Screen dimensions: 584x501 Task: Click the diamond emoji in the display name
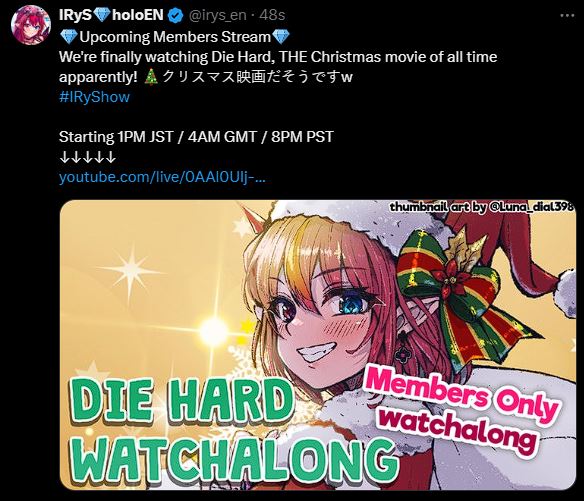101,15
